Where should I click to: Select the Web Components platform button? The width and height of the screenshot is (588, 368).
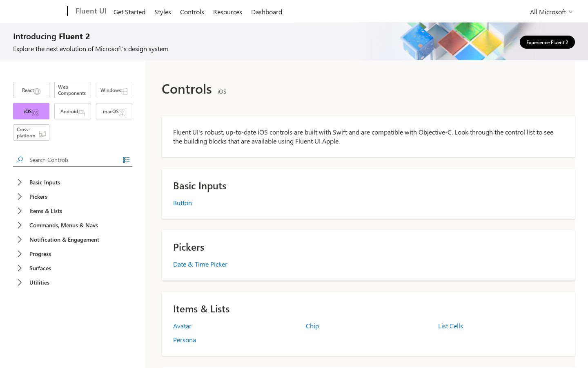[x=73, y=90]
